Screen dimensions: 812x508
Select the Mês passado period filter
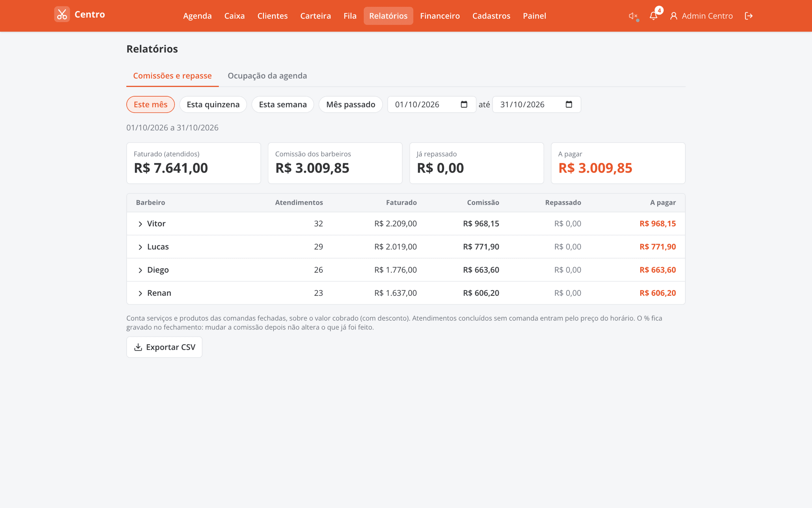tap(351, 104)
